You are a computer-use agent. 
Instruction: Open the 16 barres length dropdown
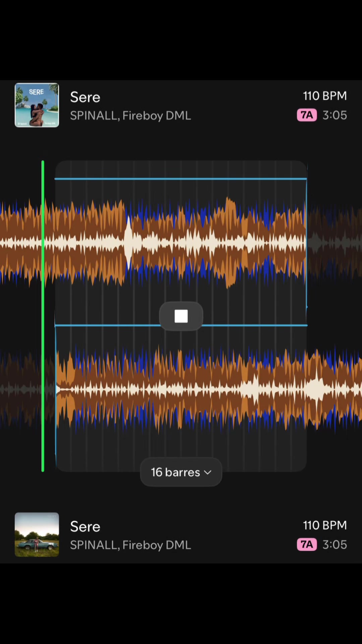point(181,472)
